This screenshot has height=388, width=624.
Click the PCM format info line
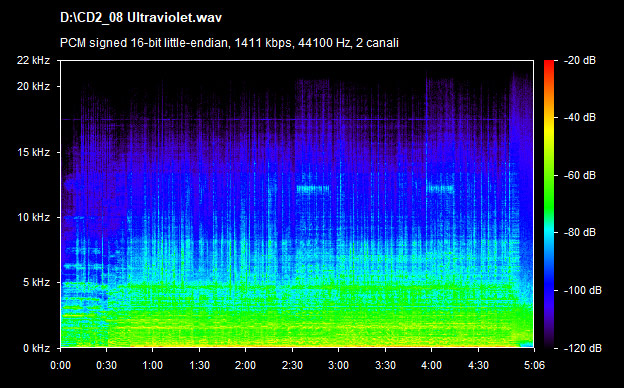[x=229, y=43]
